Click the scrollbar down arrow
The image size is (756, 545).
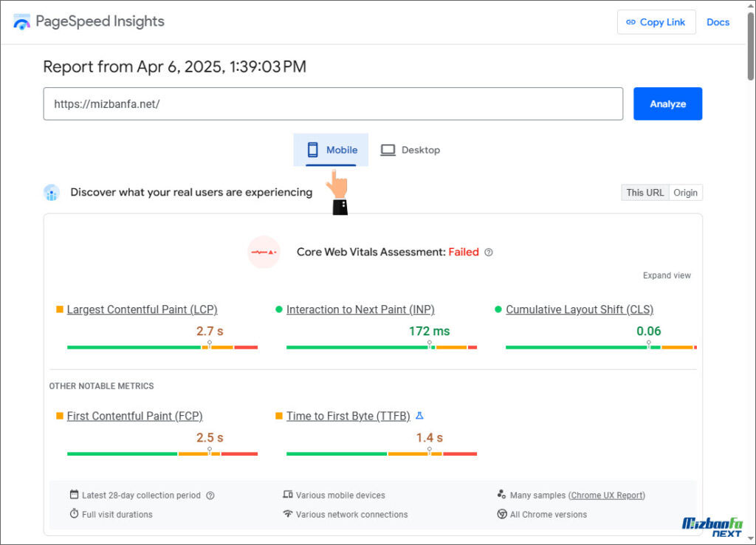751,538
